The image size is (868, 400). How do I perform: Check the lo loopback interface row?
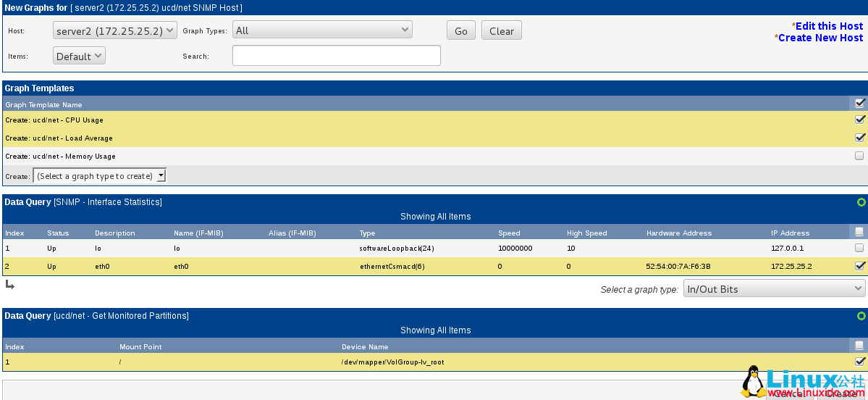pos(859,248)
